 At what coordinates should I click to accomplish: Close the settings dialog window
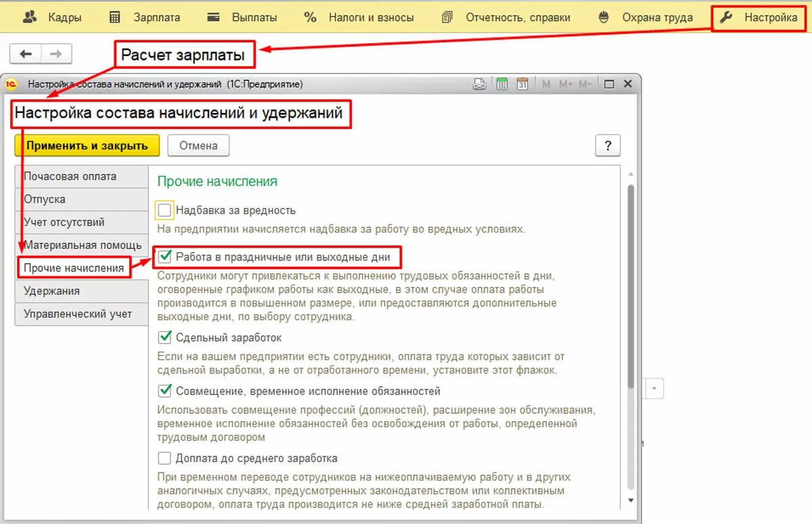click(628, 85)
